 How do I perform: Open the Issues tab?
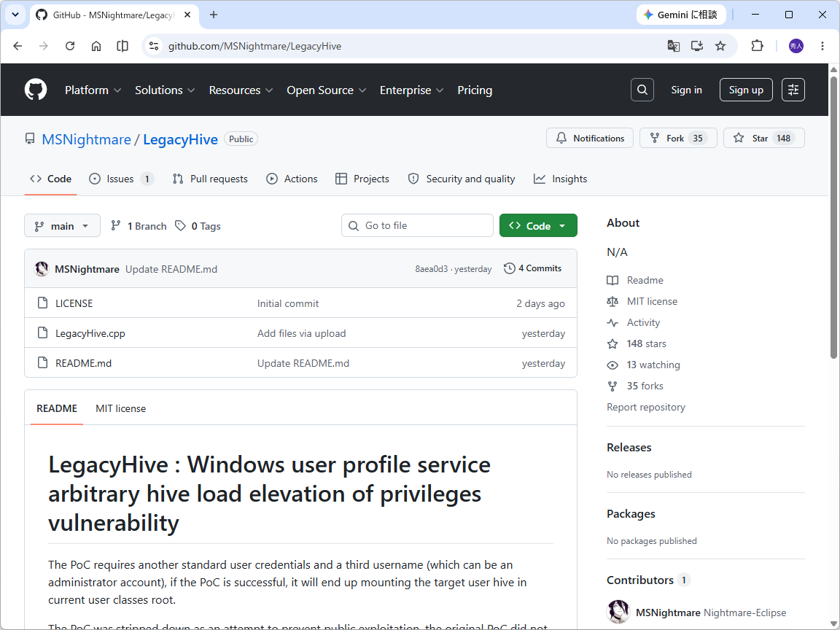click(121, 179)
